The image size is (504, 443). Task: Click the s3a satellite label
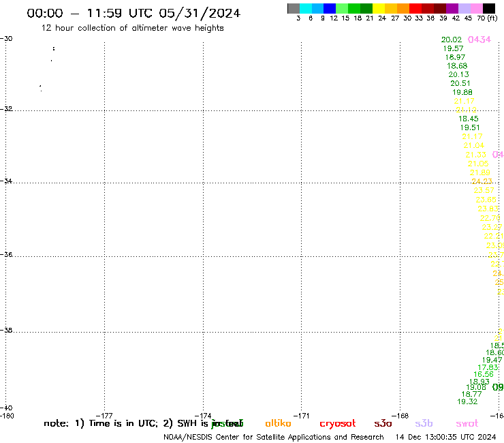[383, 424]
